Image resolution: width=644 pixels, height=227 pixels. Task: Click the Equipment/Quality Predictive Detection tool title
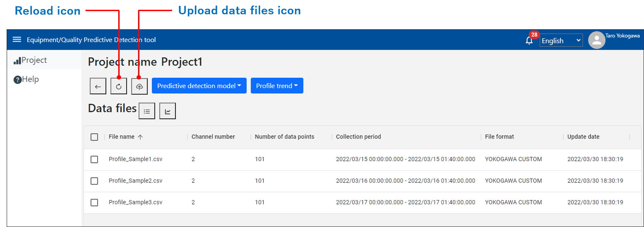coord(91,40)
